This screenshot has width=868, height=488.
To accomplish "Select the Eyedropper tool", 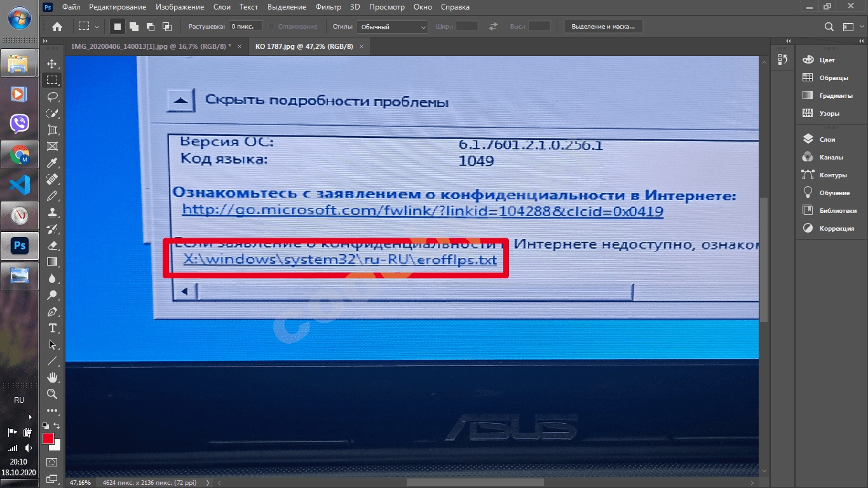I will pos(53,163).
